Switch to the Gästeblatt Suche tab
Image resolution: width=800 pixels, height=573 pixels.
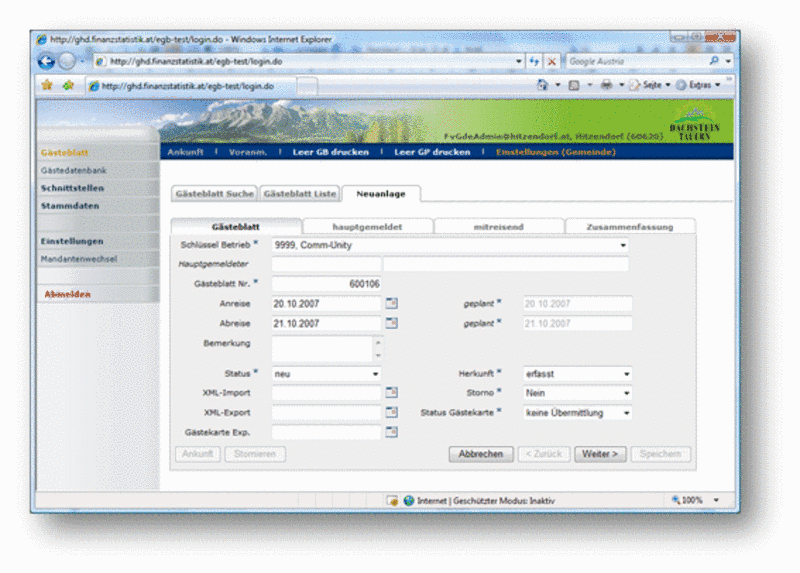pyautogui.click(x=213, y=193)
